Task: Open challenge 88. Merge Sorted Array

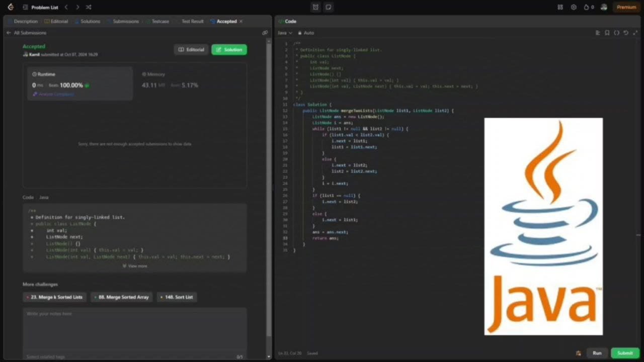Action: coord(121,297)
